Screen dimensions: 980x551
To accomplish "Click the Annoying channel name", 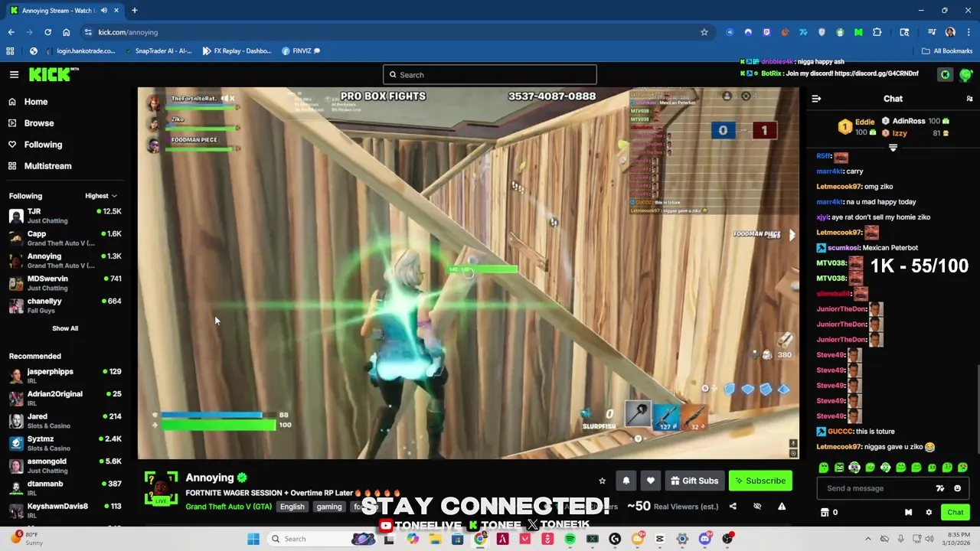I will pyautogui.click(x=209, y=478).
